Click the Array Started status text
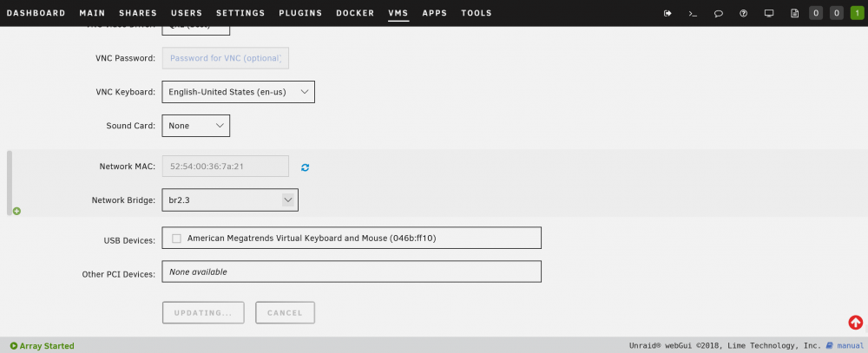This screenshot has height=353, width=868. coord(47,346)
